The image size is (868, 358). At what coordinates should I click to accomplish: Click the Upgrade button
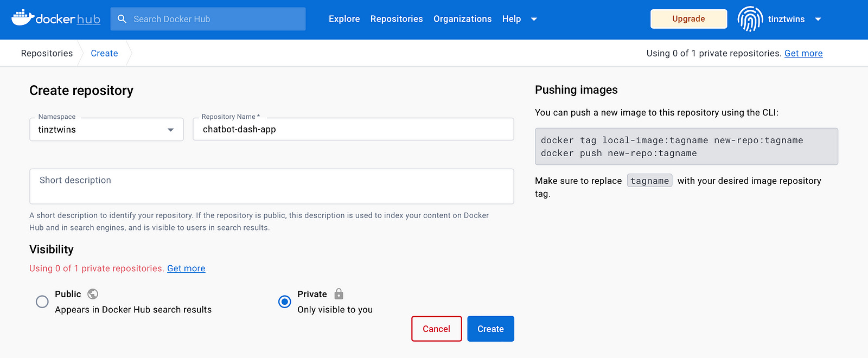pos(689,19)
